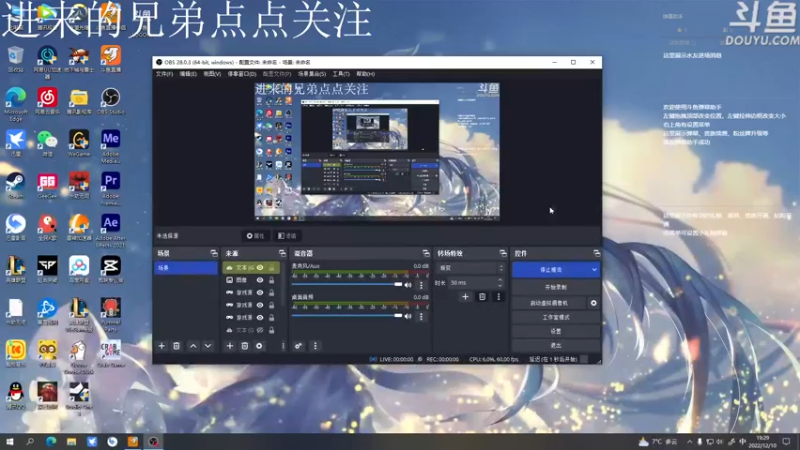
Task: Enable 工作室模式 studio mode
Action: 556,317
